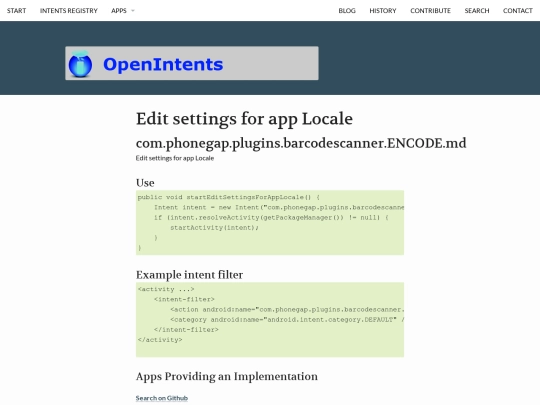Click the OpenIntents banner title text
Image resolution: width=540 pixels, height=405 pixels.
tap(163, 64)
